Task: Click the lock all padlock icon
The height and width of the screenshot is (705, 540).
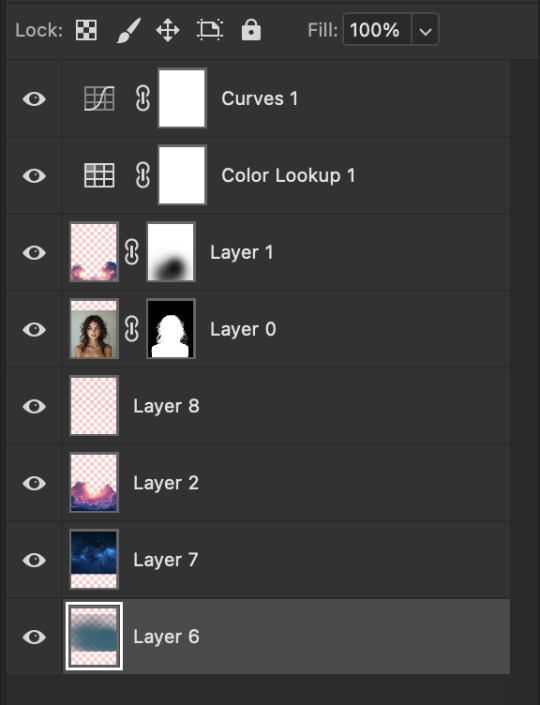Action: (251, 30)
